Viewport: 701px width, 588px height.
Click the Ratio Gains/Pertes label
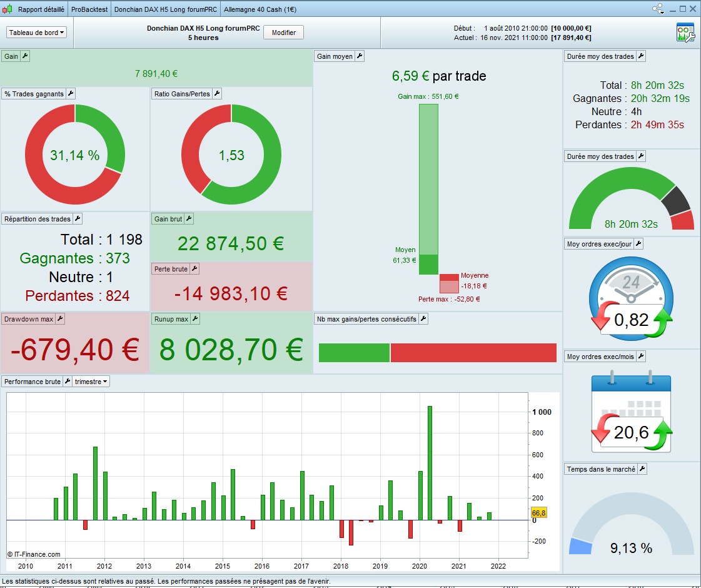coord(182,93)
